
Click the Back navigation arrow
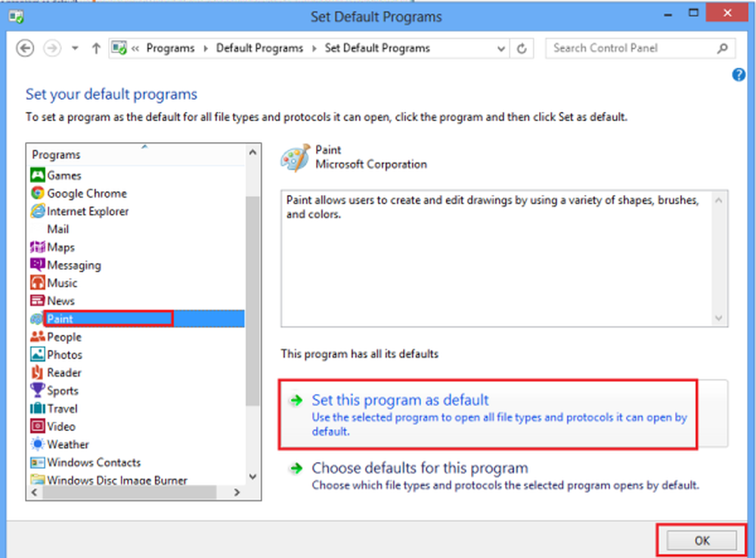click(26, 48)
